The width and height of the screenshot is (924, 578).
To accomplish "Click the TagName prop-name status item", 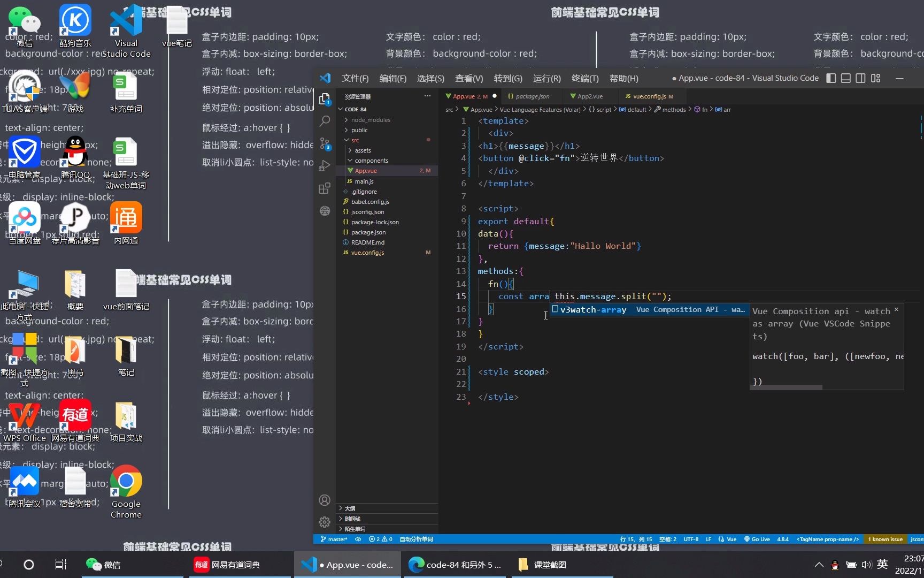I will (x=828, y=539).
